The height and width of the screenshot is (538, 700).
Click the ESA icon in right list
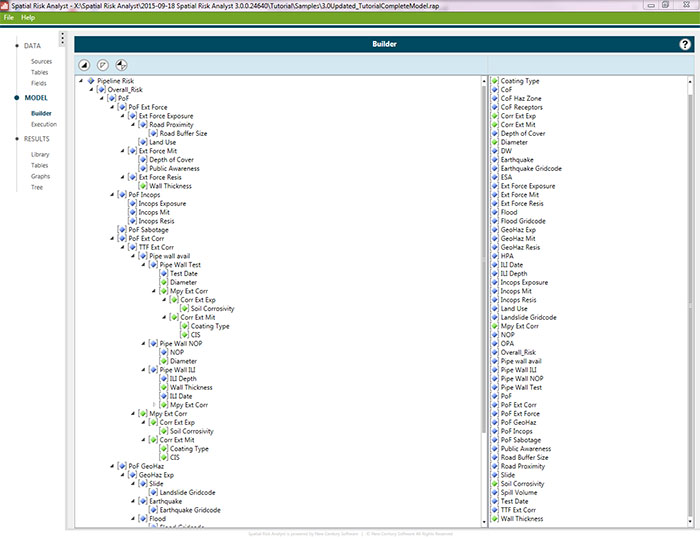(x=495, y=177)
